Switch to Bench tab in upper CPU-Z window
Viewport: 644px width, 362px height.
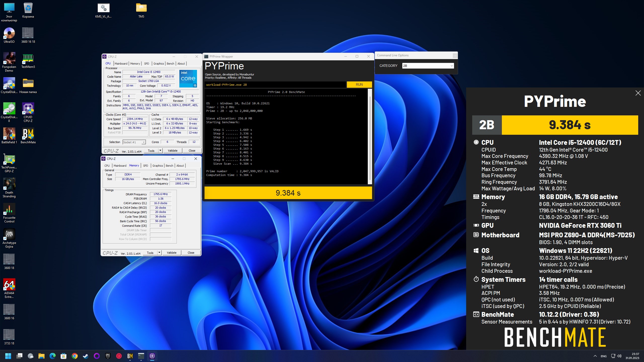tap(170, 64)
